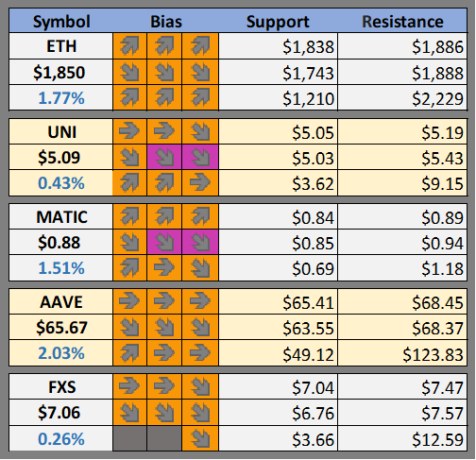This screenshot has height=460, width=476.
Task: Click the UNI price $5.09
Action: [x=59, y=157]
